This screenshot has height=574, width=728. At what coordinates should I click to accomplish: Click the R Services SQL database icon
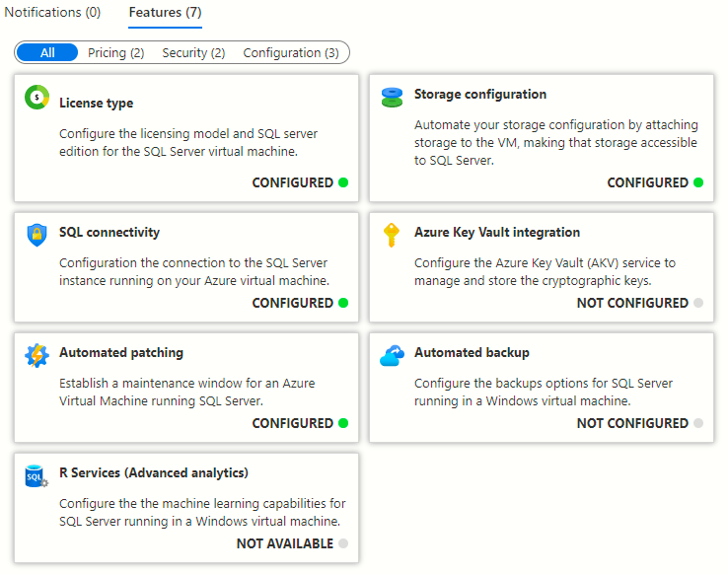[x=36, y=475]
